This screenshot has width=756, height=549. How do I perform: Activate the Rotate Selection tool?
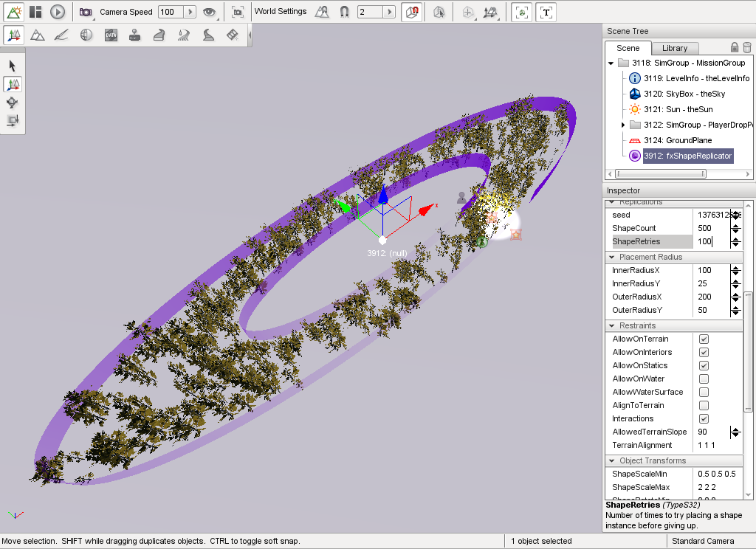[13, 103]
